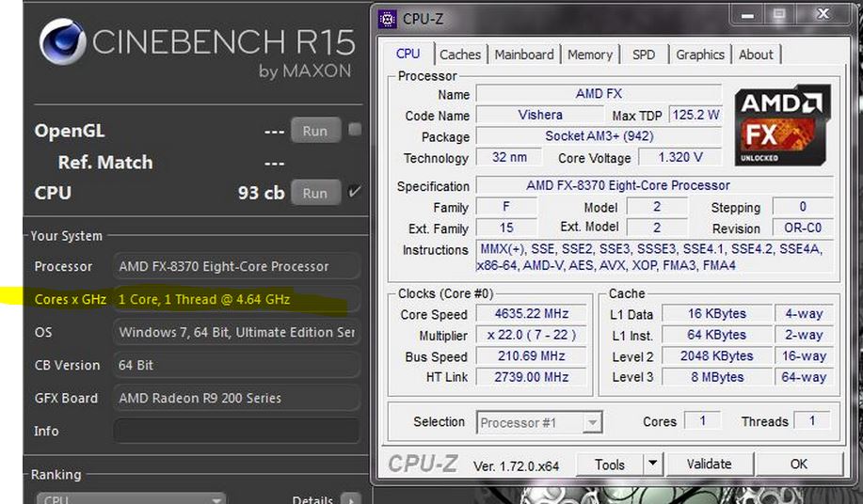
Task: Run the OpenGL benchmark
Action: pyautogui.click(x=315, y=131)
